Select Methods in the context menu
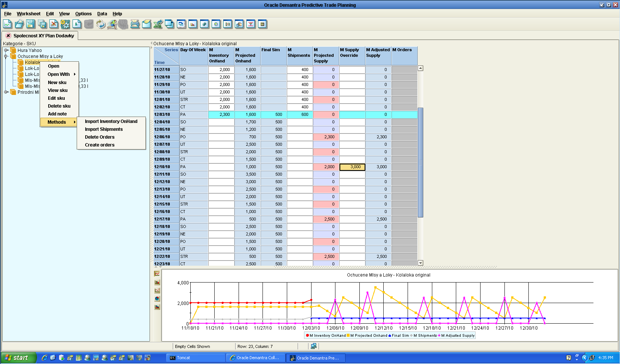Image resolution: width=620 pixels, height=364 pixels. (58, 122)
